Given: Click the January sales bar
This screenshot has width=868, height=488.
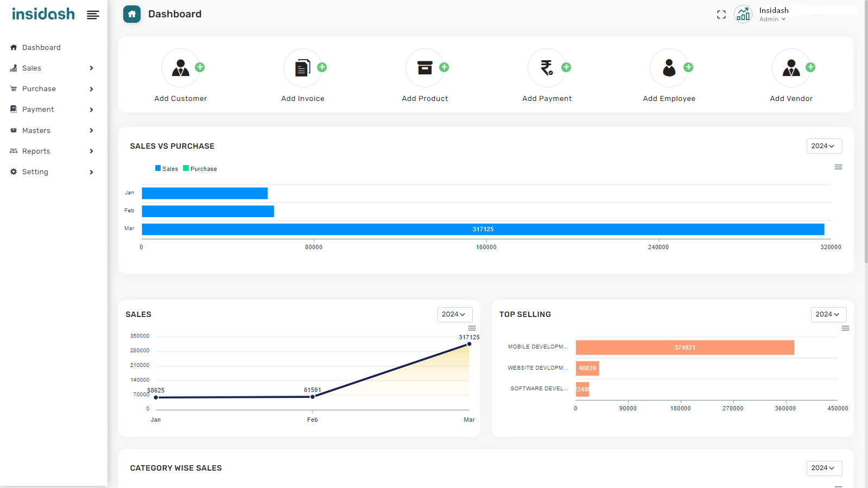Looking at the screenshot, I should point(205,193).
